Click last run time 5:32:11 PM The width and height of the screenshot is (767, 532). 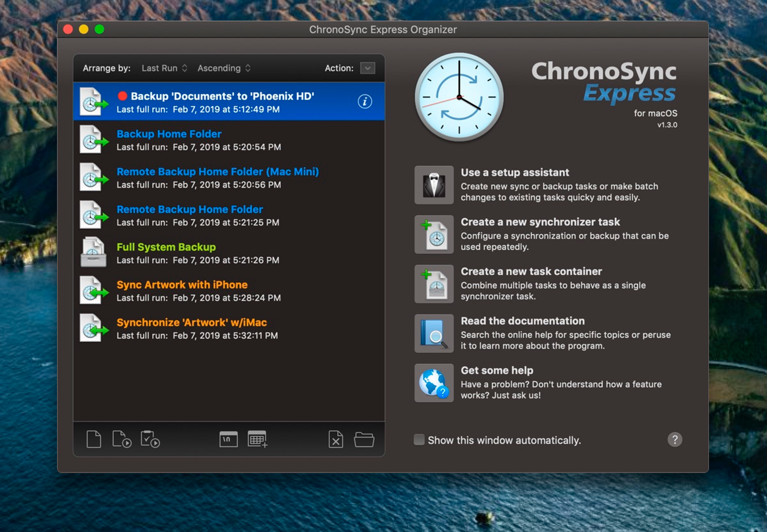pos(255,336)
